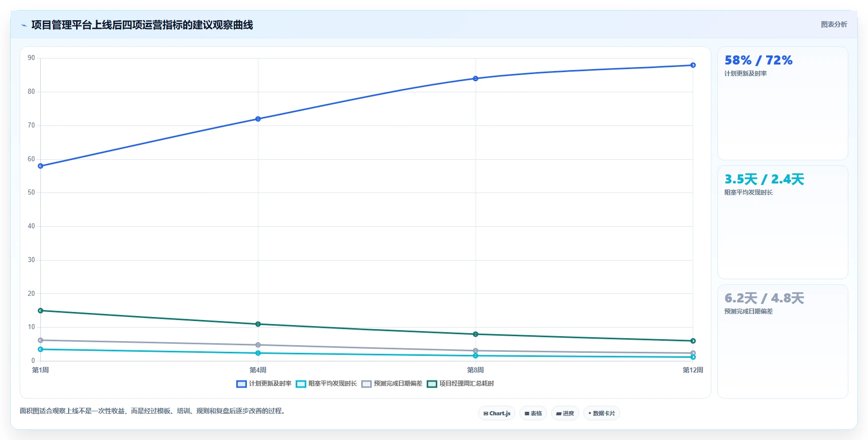Click the 第4周 x-axis label
Viewport: 868px width, 440px height.
[x=258, y=370]
